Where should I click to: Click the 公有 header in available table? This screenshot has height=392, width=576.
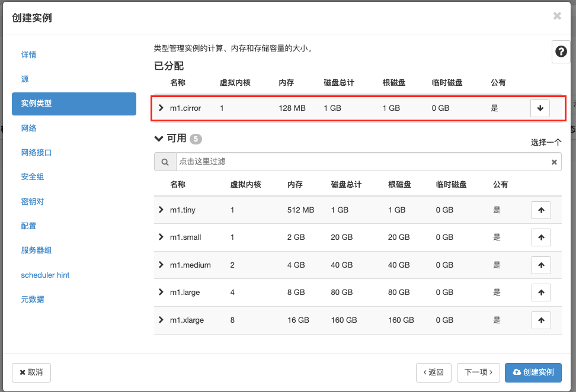501,184
